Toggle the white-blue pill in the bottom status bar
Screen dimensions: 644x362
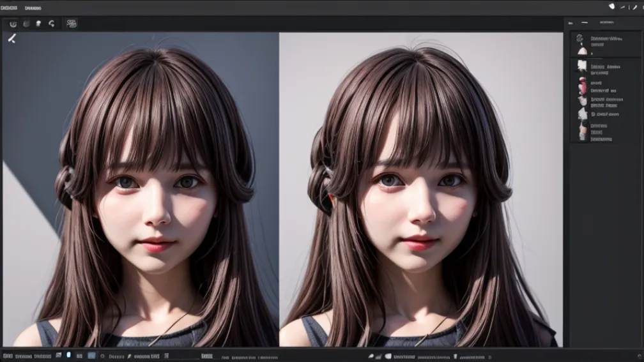(68, 354)
